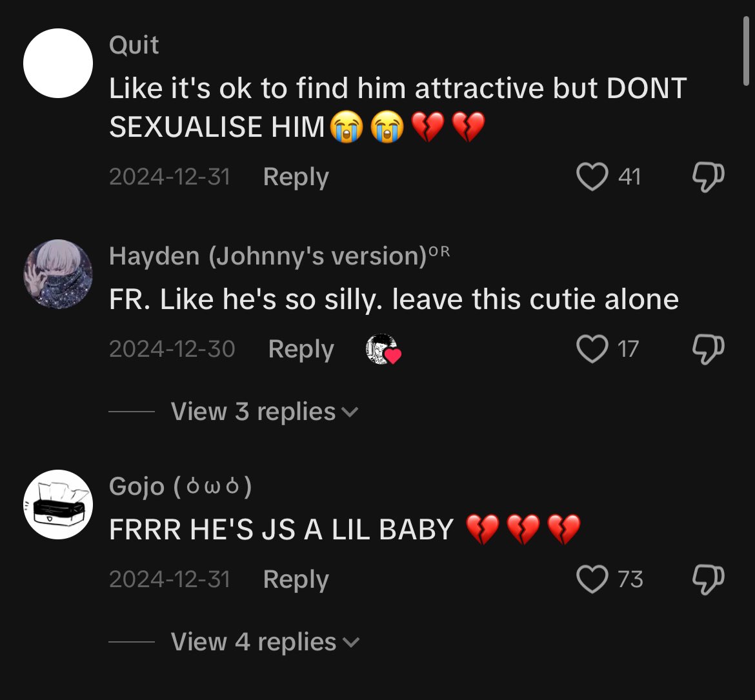755x700 pixels.
Task: Reply to Hayden's comment
Action: click(301, 350)
